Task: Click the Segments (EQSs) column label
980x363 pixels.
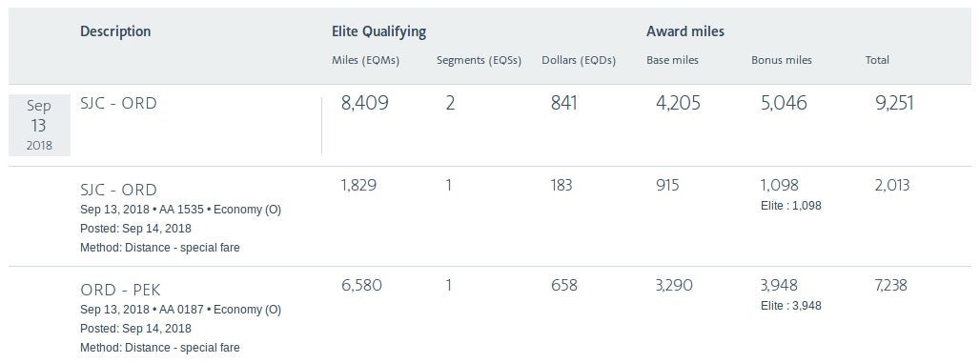Action: 479,61
